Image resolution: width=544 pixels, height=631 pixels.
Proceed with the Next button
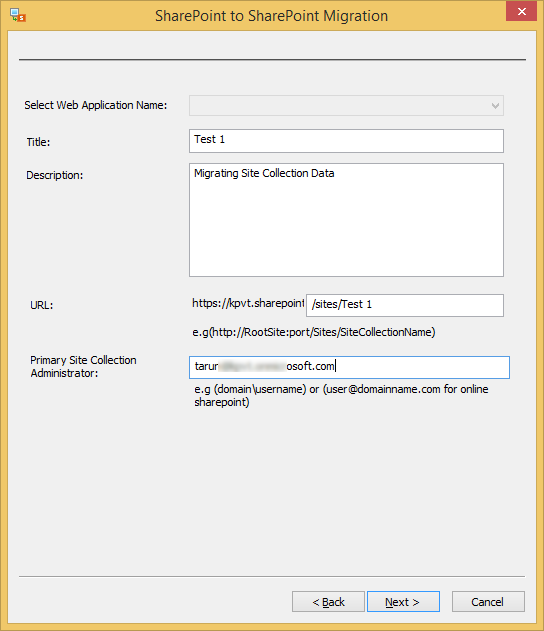[403, 602]
